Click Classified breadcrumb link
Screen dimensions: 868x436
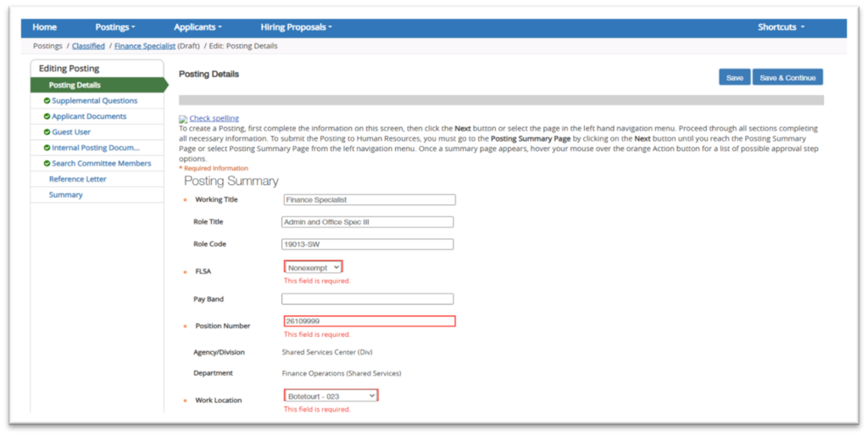click(88, 46)
